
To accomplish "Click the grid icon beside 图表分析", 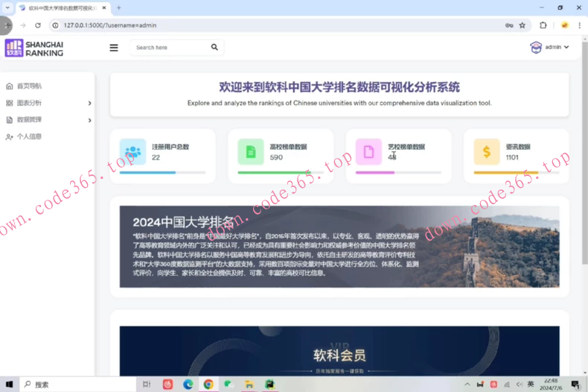I will 10,103.
